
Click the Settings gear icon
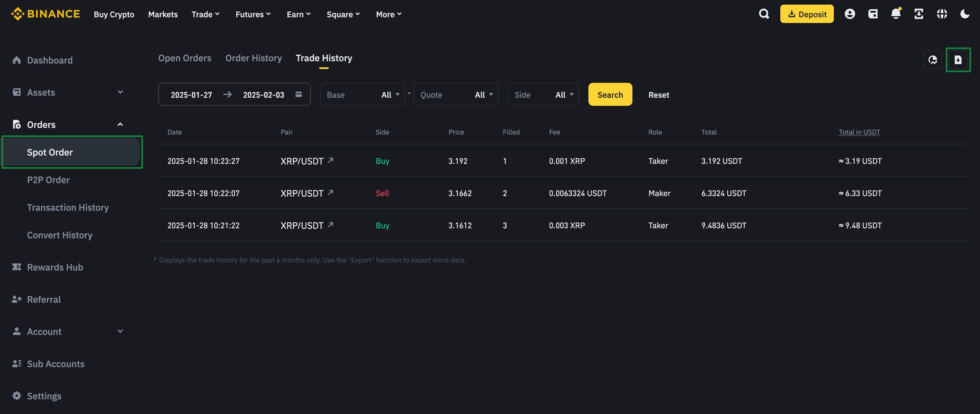16,395
